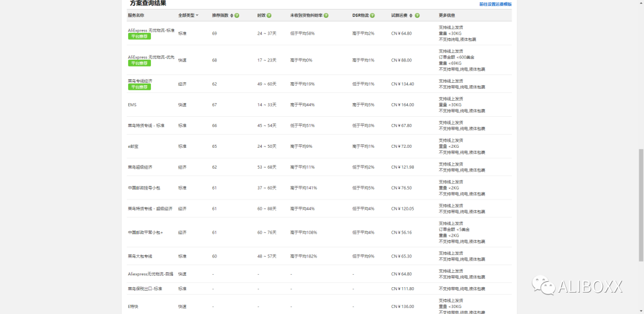Select the E特快 service name
The height and width of the screenshot is (314, 644).
click(133, 306)
